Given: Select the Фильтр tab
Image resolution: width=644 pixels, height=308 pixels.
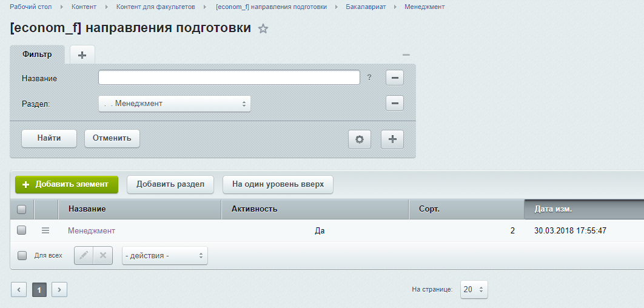Looking at the screenshot, I should (x=37, y=55).
